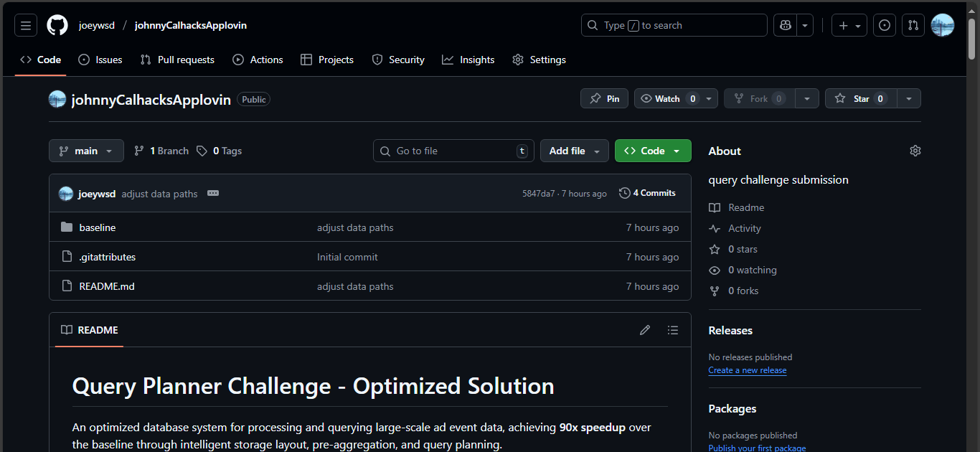The image size is (980, 452).
Task: Switch to the Issues tab
Action: pos(100,60)
